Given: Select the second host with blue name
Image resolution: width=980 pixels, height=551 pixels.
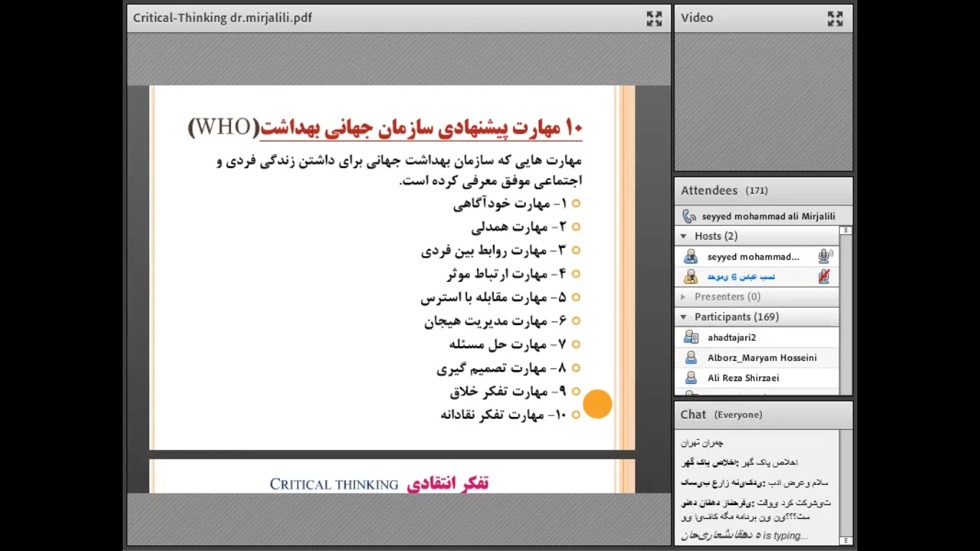Looking at the screenshot, I should pyautogui.click(x=740, y=276).
